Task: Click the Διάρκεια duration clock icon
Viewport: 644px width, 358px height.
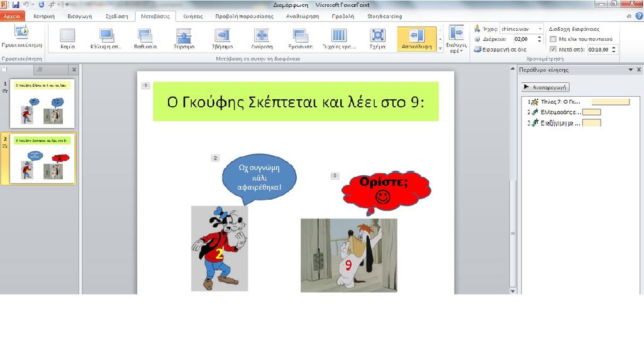Action: point(477,39)
